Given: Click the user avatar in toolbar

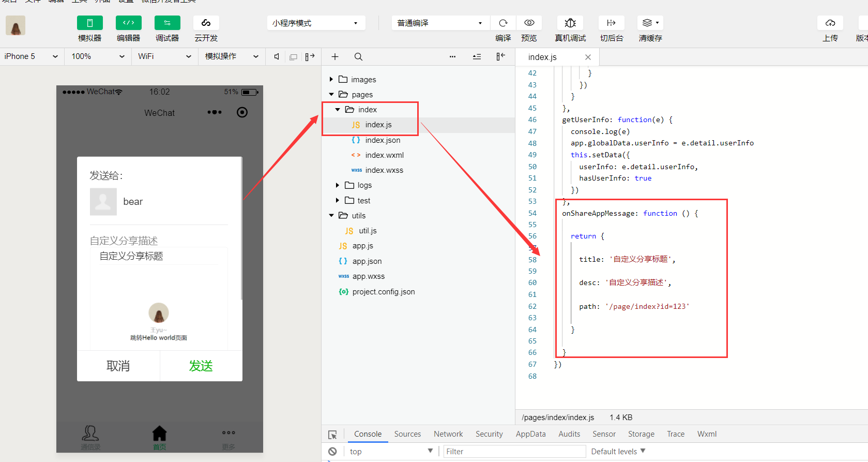Looking at the screenshot, I should (x=16, y=25).
